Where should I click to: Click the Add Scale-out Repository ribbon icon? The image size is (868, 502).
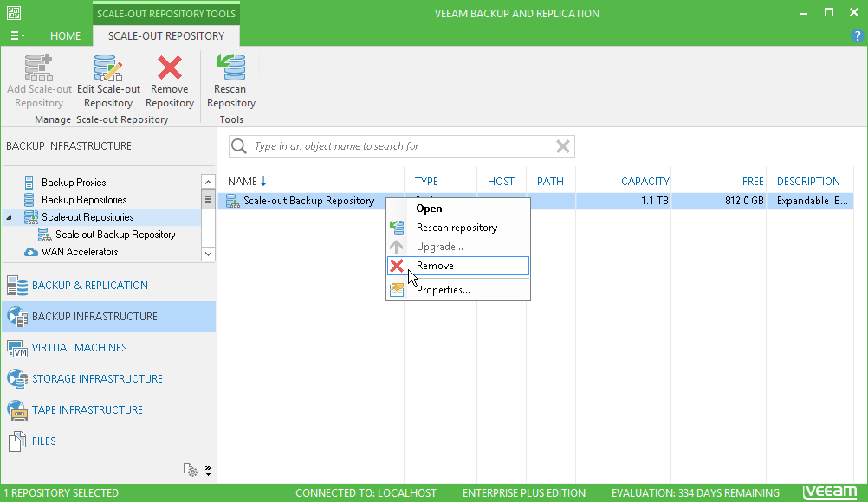pos(39,81)
